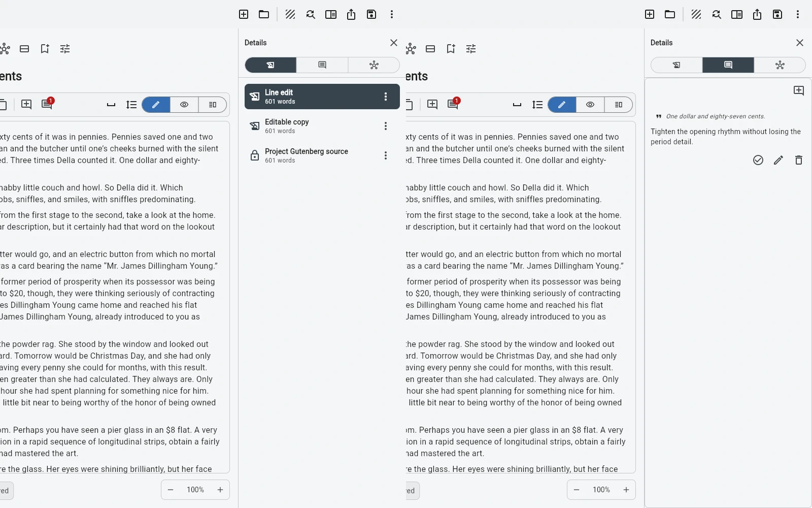
Task: Switch to versions tab in left Details panel
Action: (270, 65)
